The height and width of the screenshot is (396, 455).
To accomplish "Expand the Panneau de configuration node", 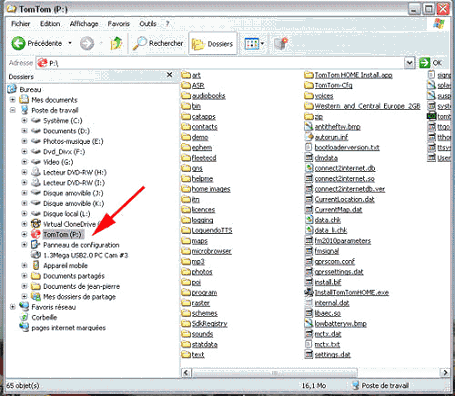I will [24, 245].
